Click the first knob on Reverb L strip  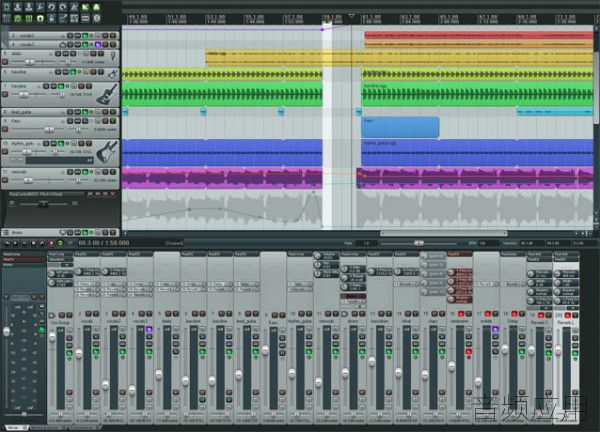pyautogui.click(x=558, y=274)
